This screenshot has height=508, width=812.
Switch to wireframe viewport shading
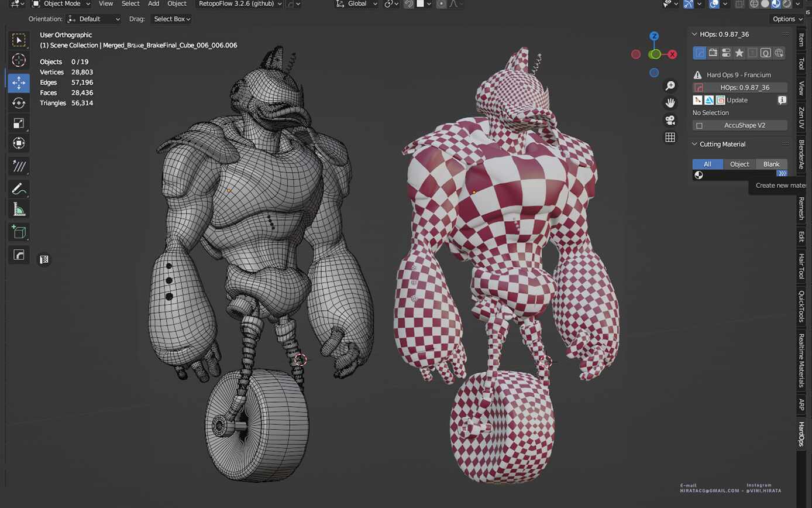(754, 4)
